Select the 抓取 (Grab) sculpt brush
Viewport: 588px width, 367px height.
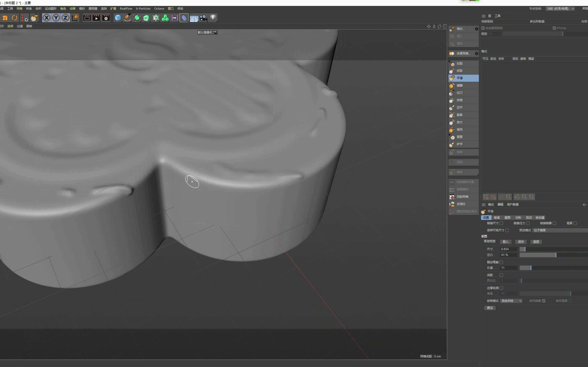pos(460,71)
